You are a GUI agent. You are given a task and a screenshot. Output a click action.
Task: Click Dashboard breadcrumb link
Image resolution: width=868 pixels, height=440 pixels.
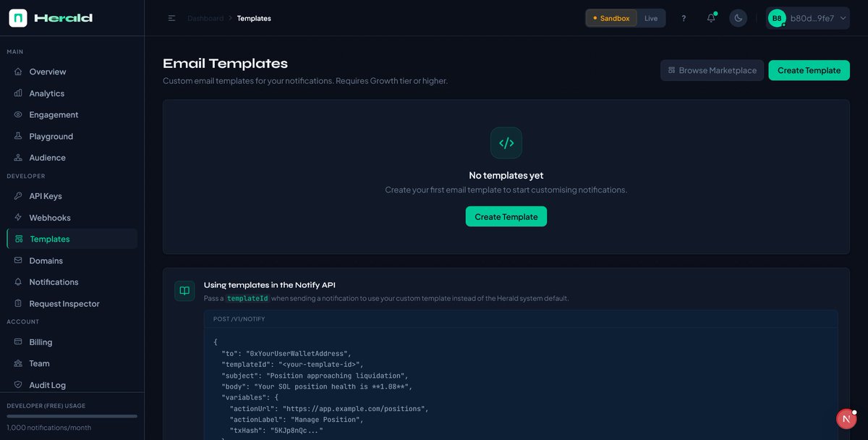[x=205, y=18]
